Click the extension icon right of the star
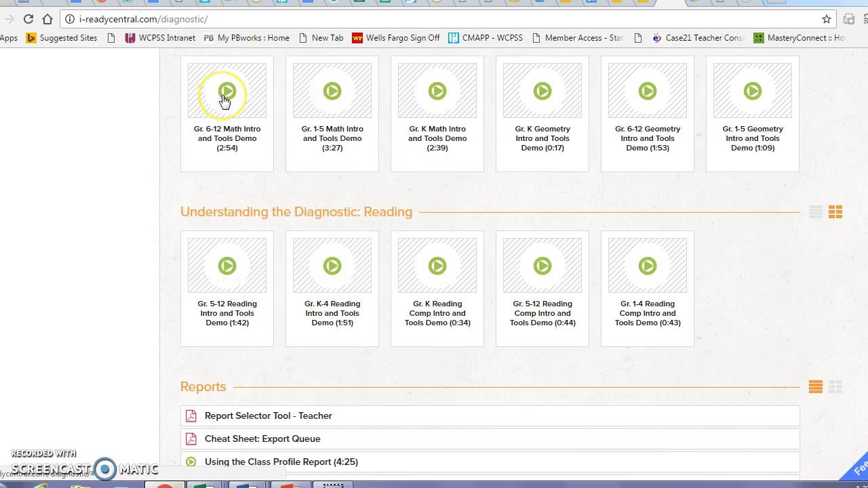This screenshot has height=488, width=868. 849,19
